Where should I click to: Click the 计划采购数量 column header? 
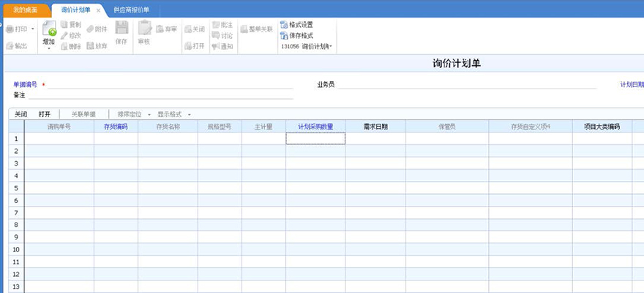tap(315, 127)
